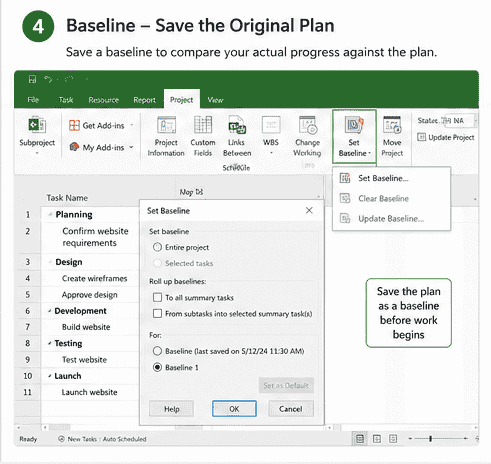Select the Create wireframes task
Screen dimensions: 491x464
[x=94, y=278]
